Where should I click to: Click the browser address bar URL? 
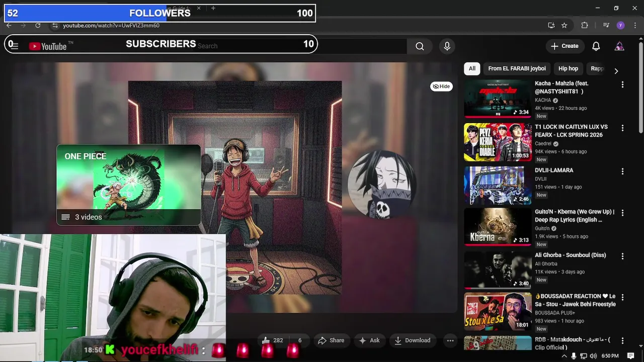tap(111, 26)
